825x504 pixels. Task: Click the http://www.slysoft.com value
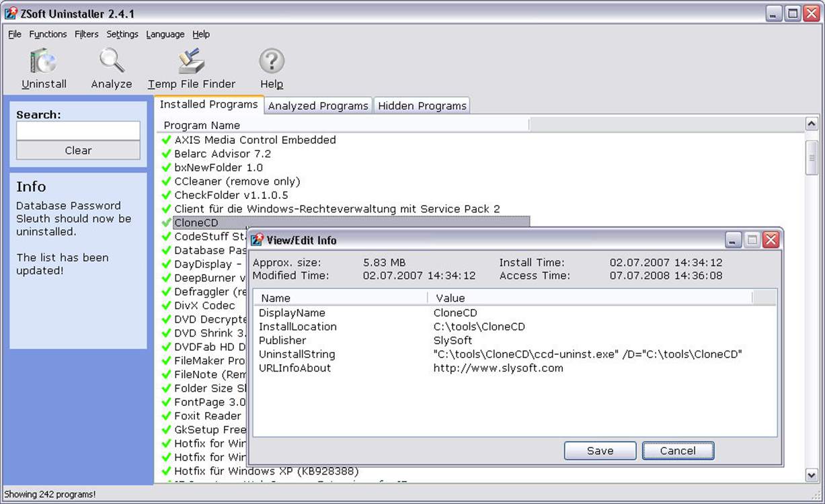pyautogui.click(x=498, y=368)
